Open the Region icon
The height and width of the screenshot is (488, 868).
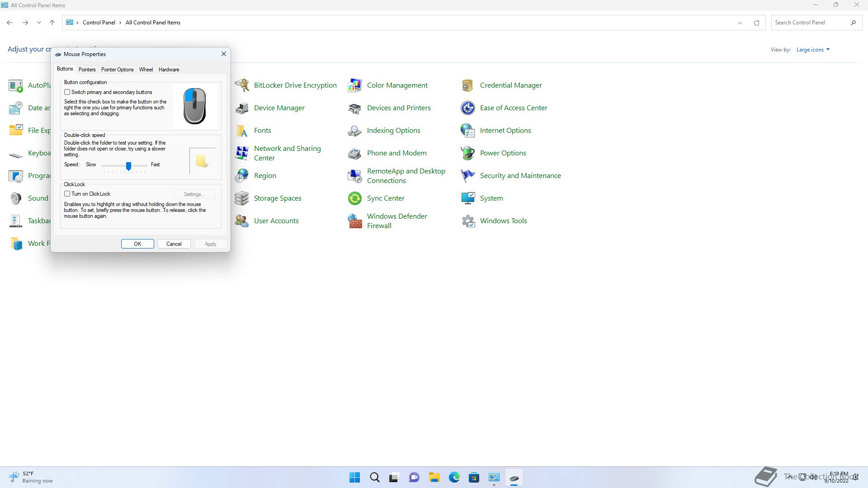242,175
